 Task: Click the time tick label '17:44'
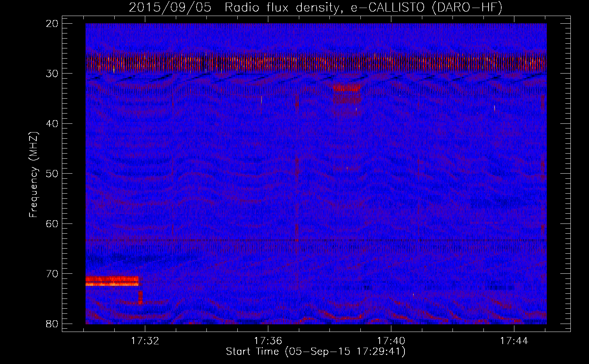[514, 341]
